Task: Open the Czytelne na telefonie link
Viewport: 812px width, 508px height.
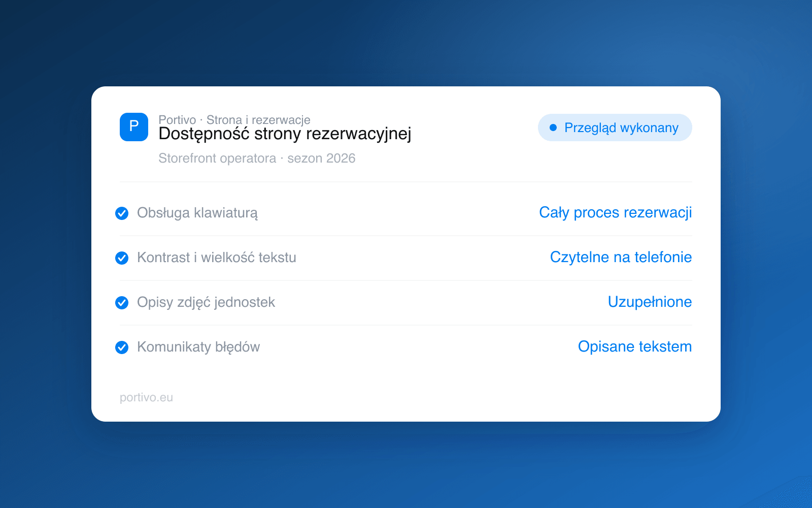Action: (621, 257)
